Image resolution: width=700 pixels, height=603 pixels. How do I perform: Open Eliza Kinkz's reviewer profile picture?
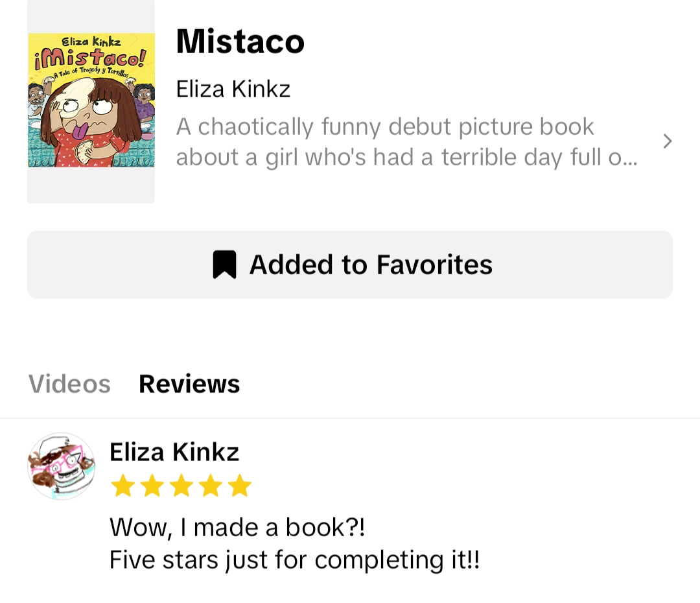click(x=62, y=466)
